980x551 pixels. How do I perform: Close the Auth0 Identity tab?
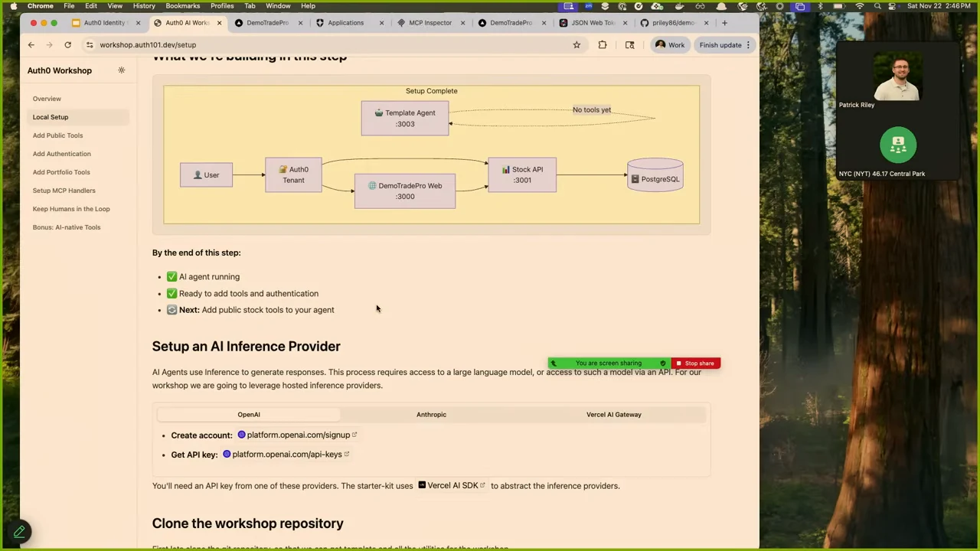(138, 23)
